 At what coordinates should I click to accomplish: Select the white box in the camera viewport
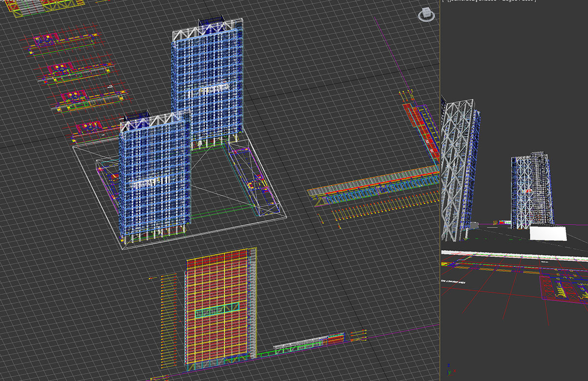click(x=548, y=233)
